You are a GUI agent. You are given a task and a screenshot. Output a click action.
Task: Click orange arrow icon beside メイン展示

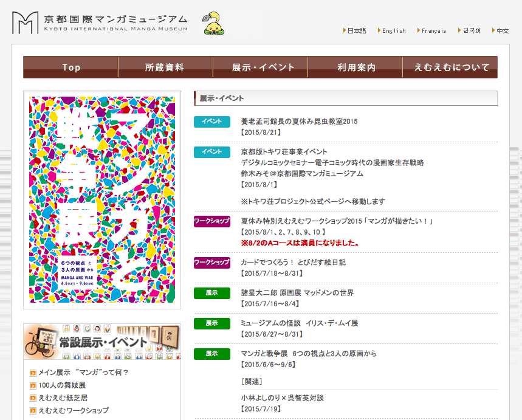click(33, 373)
